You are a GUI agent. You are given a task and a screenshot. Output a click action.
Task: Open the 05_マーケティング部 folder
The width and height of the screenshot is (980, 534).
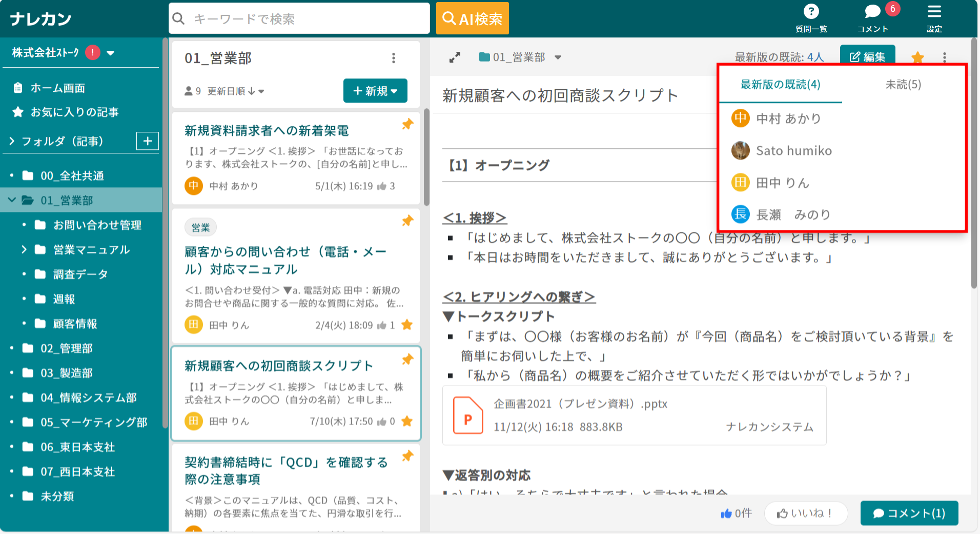(x=94, y=422)
